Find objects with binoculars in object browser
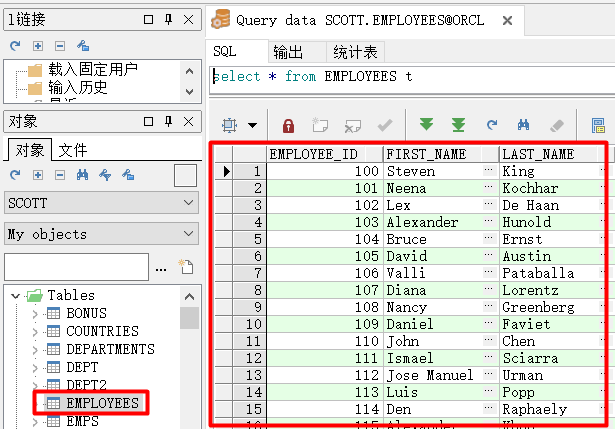This screenshot has width=615, height=429. [x=82, y=175]
